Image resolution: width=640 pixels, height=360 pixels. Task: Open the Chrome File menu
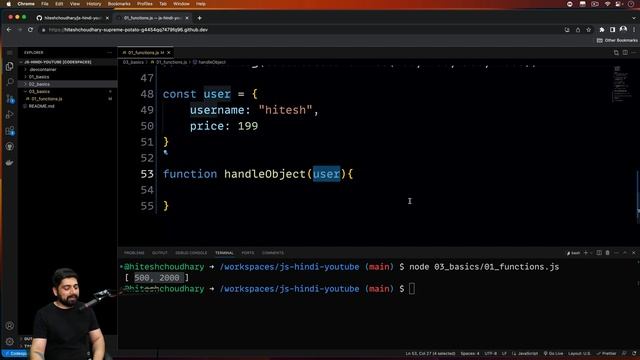coord(44,4)
